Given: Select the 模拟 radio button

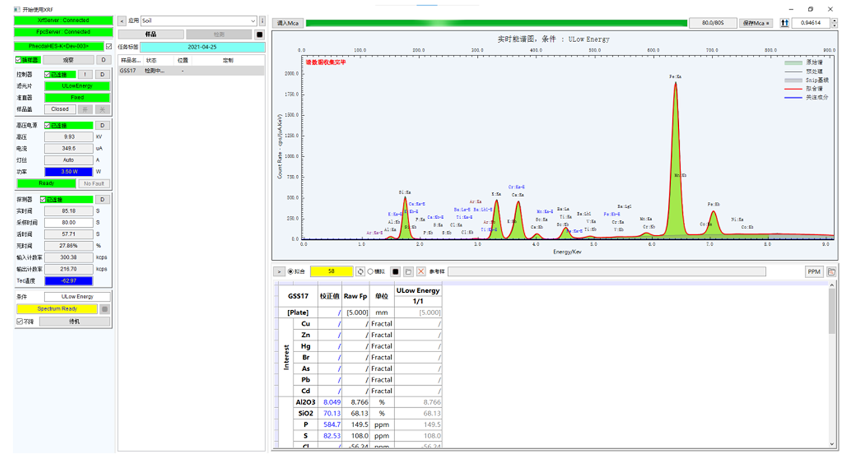Looking at the screenshot, I should 370,271.
